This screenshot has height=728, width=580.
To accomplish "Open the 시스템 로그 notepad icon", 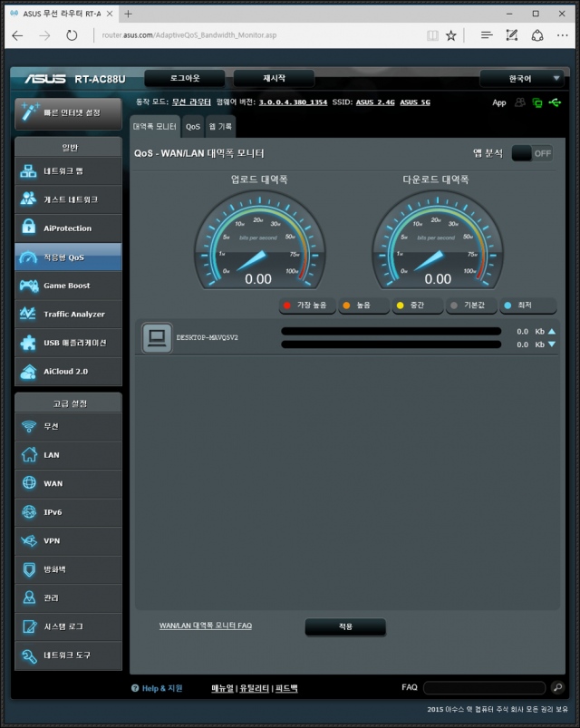I will [x=29, y=626].
